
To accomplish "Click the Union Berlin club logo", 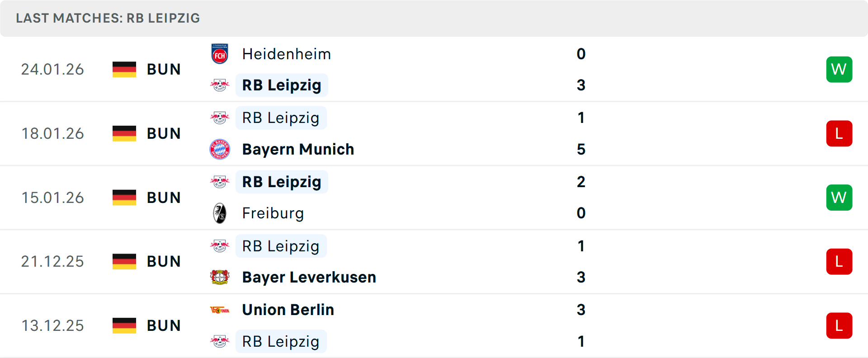I will click(220, 310).
